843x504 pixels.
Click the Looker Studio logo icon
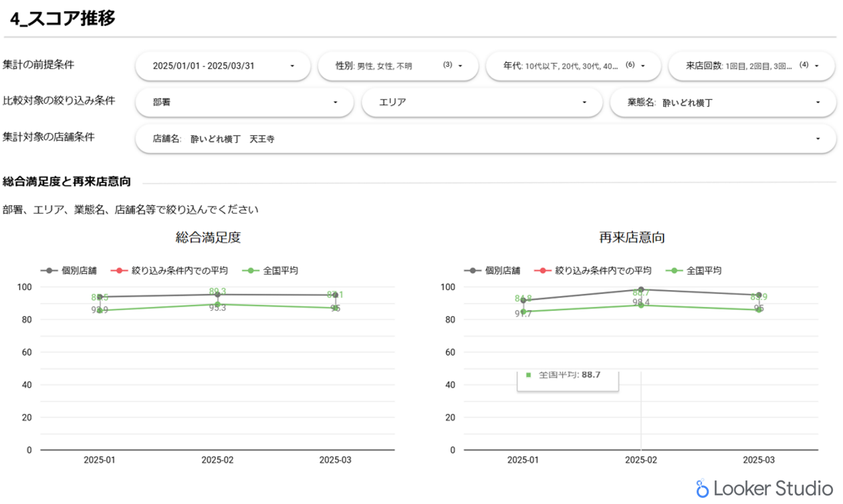click(702, 489)
